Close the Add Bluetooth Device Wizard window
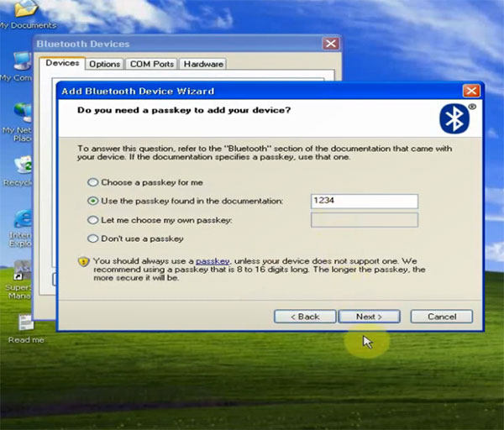 (x=471, y=91)
